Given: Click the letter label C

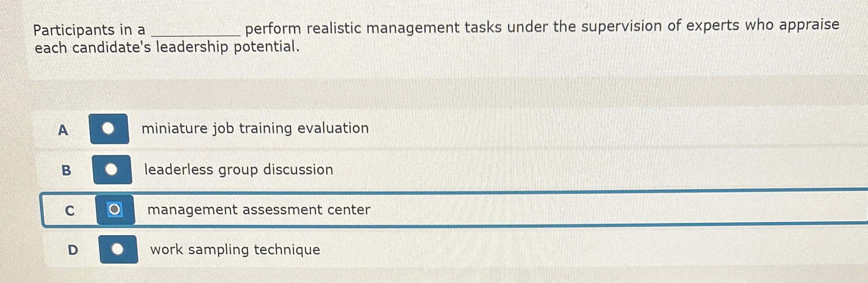Looking at the screenshot, I should tap(70, 211).
